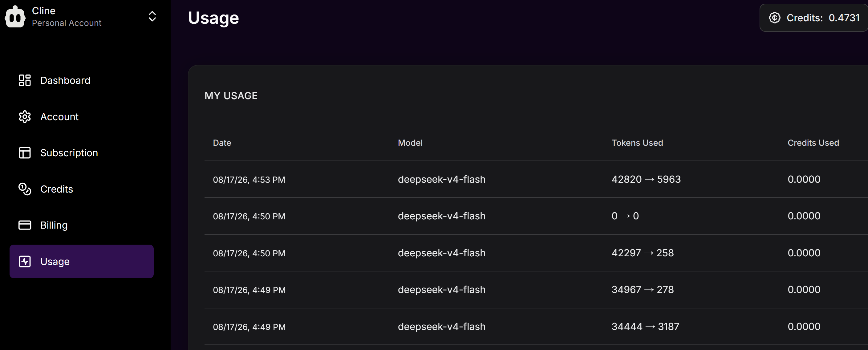Click the Credits Used column header
Screen dimensions: 868x350
point(813,143)
